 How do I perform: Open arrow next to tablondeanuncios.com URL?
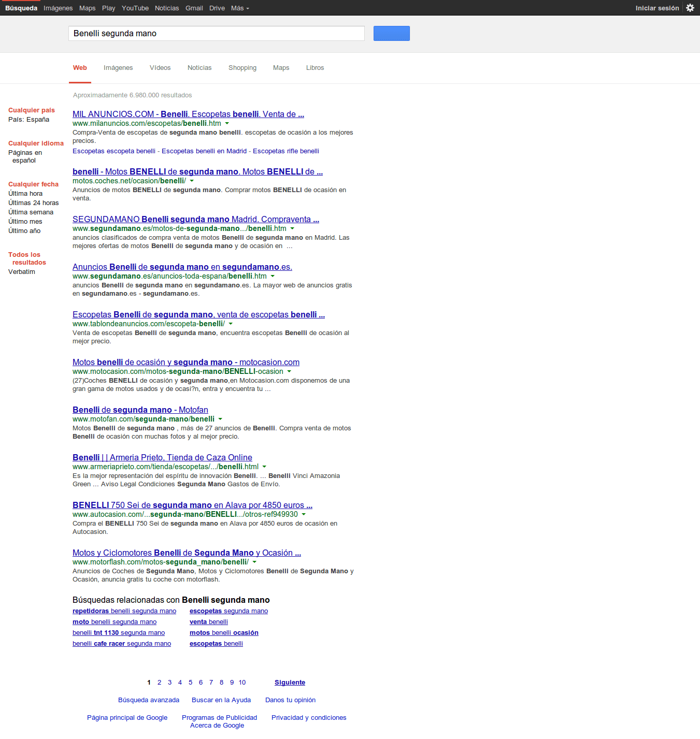pyautogui.click(x=231, y=324)
